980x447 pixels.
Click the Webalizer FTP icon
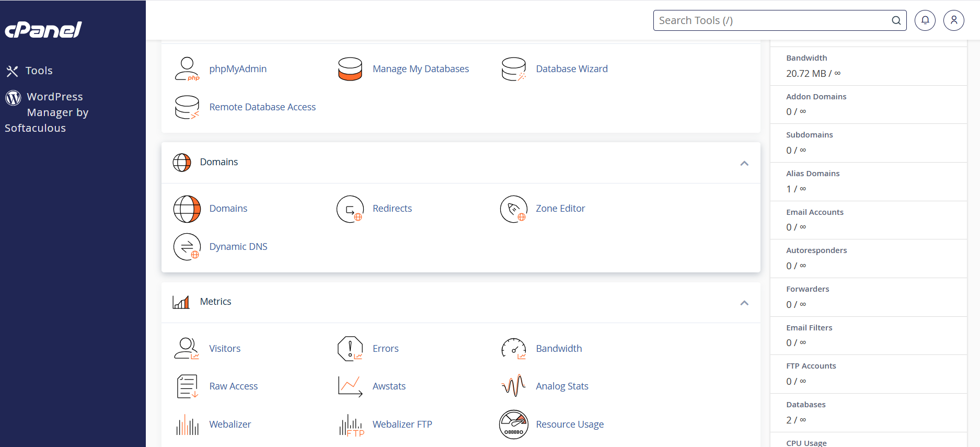[351, 425]
